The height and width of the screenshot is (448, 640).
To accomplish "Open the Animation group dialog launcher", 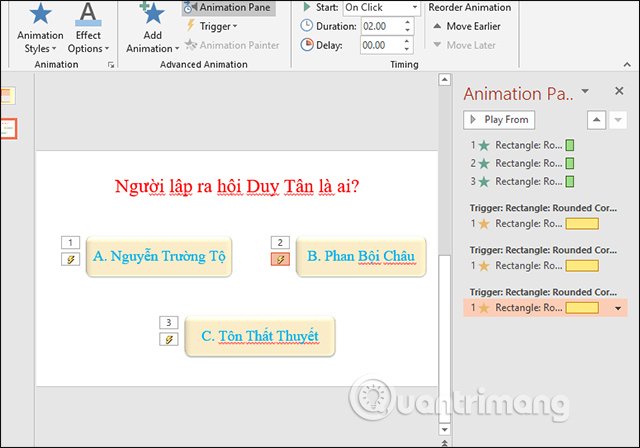I will coord(111,64).
